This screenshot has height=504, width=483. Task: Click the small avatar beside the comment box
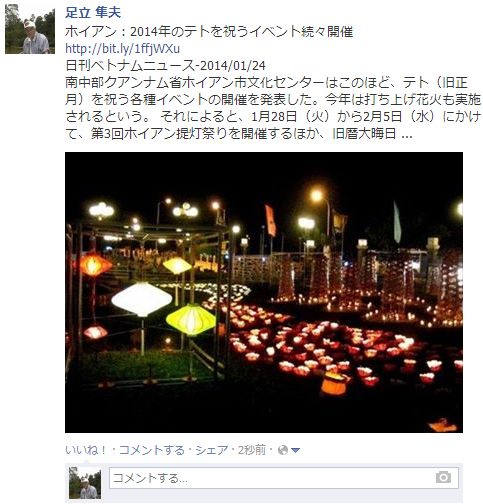click(85, 483)
